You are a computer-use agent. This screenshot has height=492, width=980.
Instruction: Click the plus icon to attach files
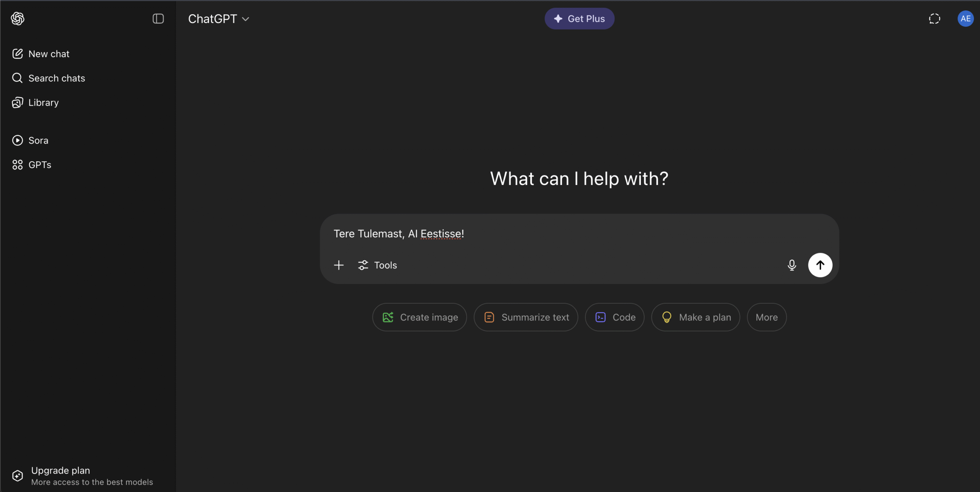coord(339,265)
